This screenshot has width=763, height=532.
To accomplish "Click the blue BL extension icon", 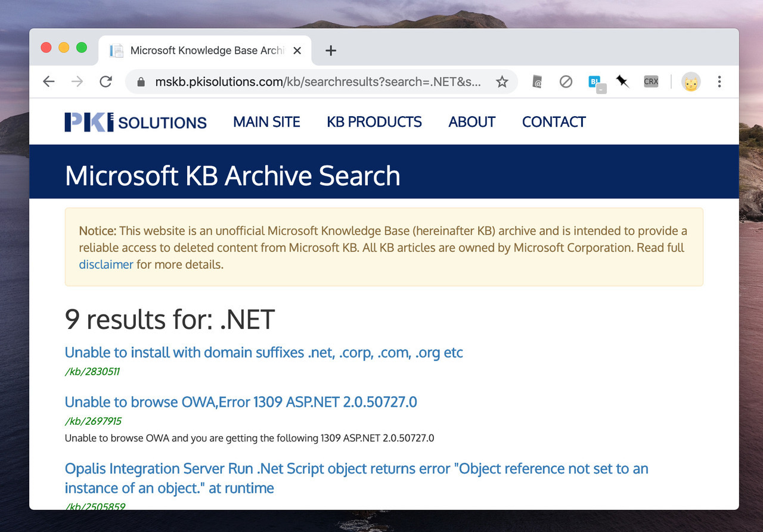I will pyautogui.click(x=595, y=83).
